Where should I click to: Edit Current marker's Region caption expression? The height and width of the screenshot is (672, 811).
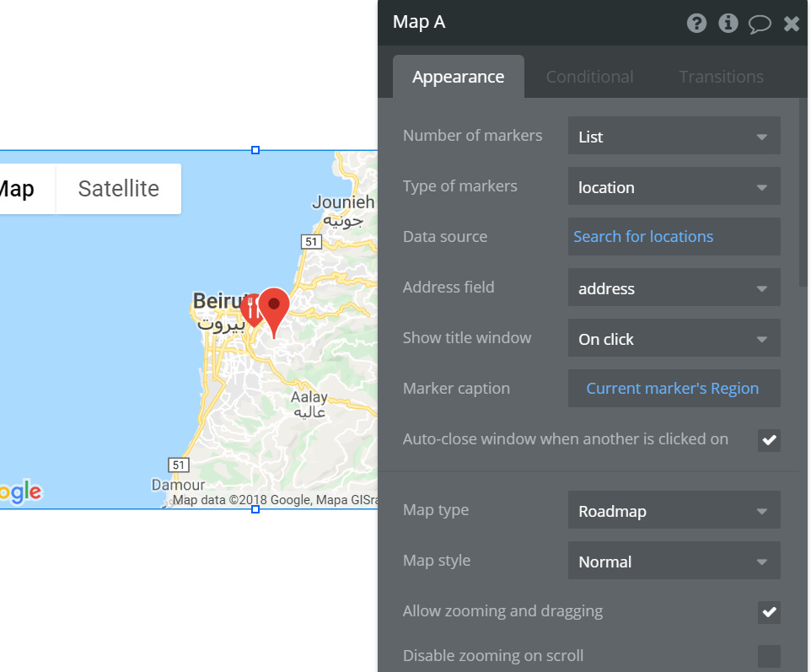[674, 388]
